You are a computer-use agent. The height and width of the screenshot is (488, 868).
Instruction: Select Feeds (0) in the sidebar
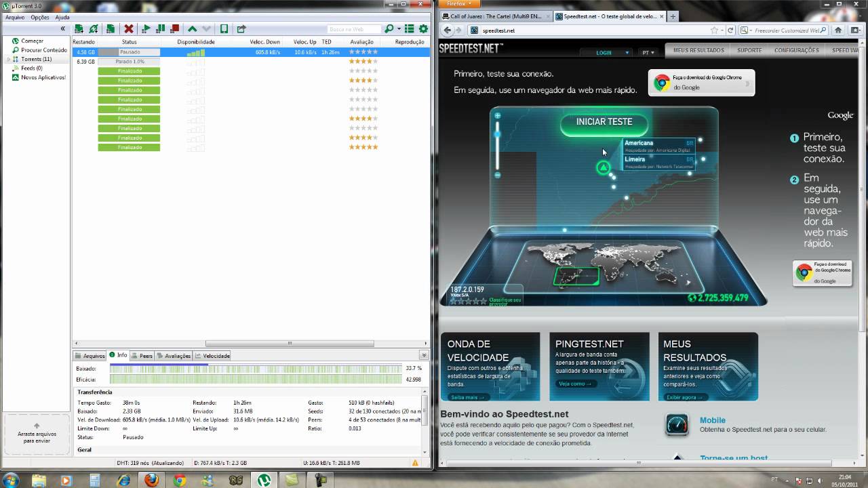[x=31, y=68]
